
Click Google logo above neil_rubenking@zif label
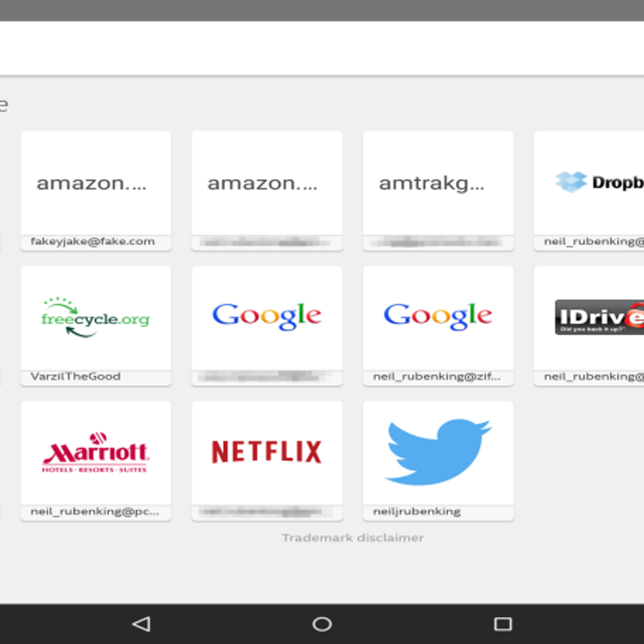pos(438,317)
